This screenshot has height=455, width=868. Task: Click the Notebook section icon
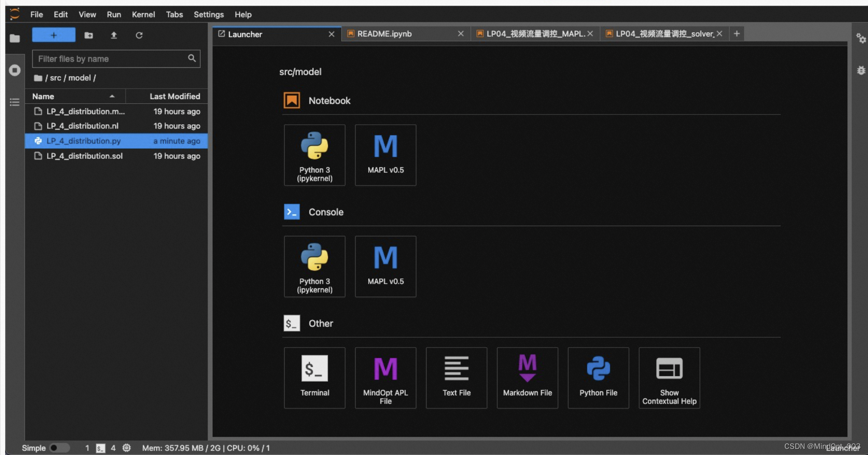[x=292, y=100]
